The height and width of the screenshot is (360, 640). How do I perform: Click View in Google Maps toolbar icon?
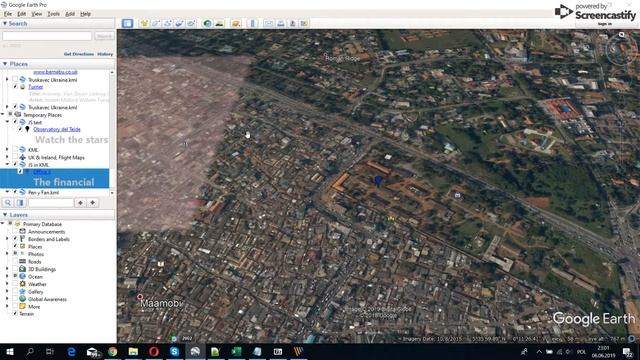pyautogui.click(x=304, y=23)
